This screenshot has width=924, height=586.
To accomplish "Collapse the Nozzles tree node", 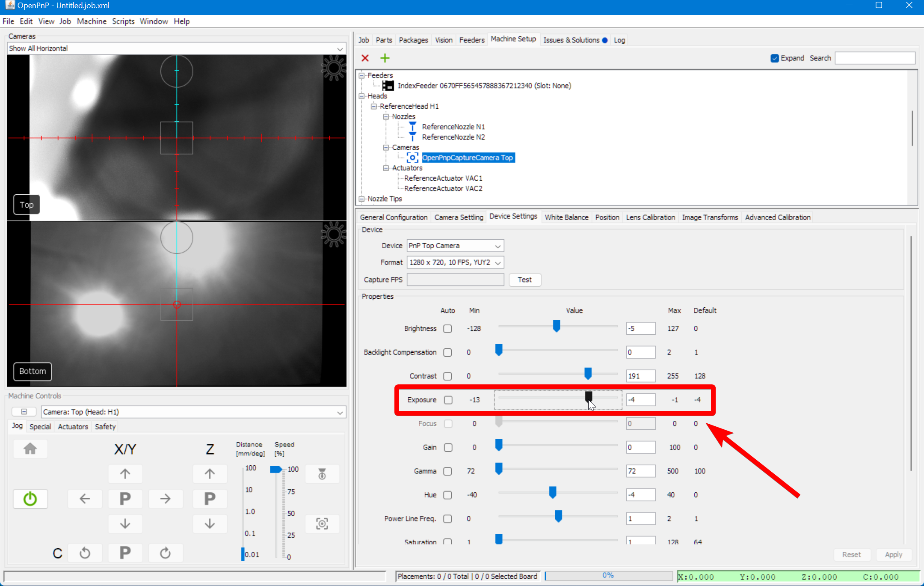I will tap(386, 116).
